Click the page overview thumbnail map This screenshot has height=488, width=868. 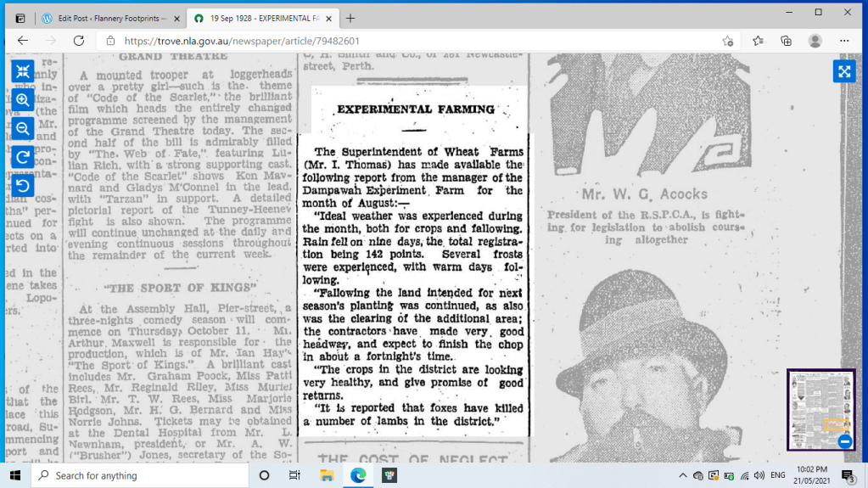(x=819, y=408)
